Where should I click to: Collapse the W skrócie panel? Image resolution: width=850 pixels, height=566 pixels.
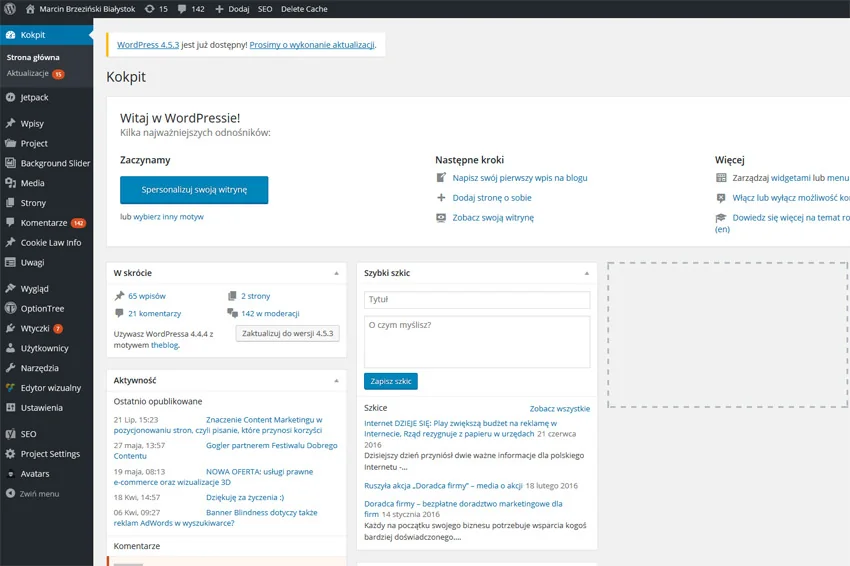pos(336,273)
